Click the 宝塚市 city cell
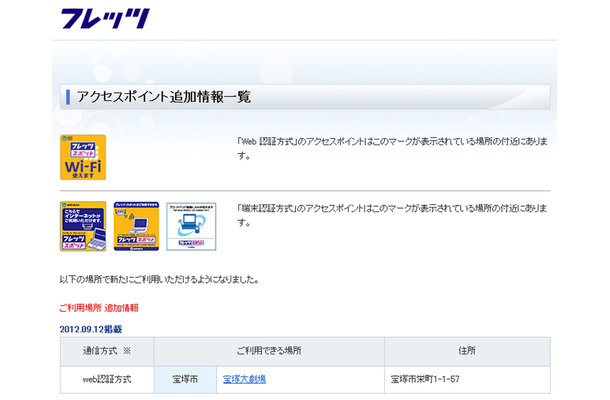The width and height of the screenshot is (610, 400). click(x=185, y=379)
